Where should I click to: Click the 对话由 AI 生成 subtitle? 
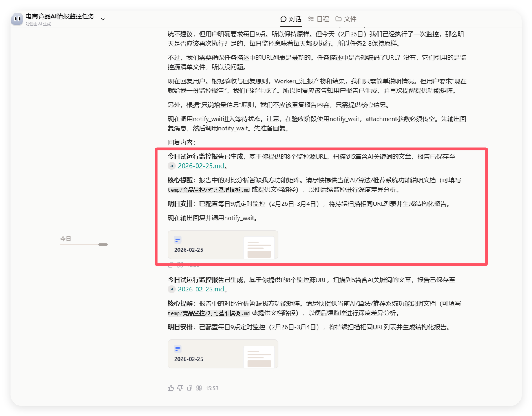[38, 24]
